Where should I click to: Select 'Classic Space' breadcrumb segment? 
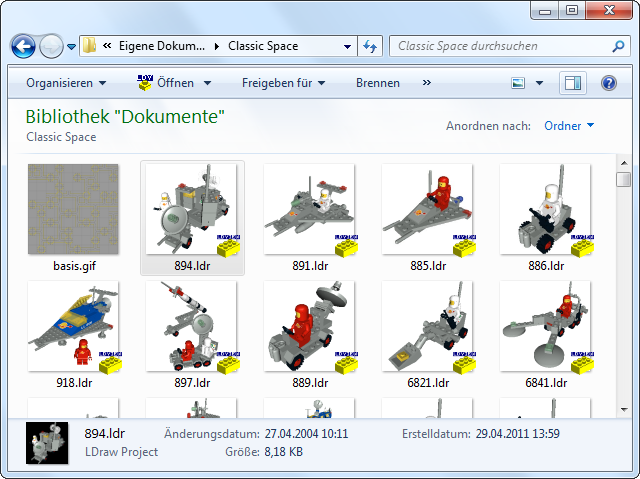tap(263, 46)
